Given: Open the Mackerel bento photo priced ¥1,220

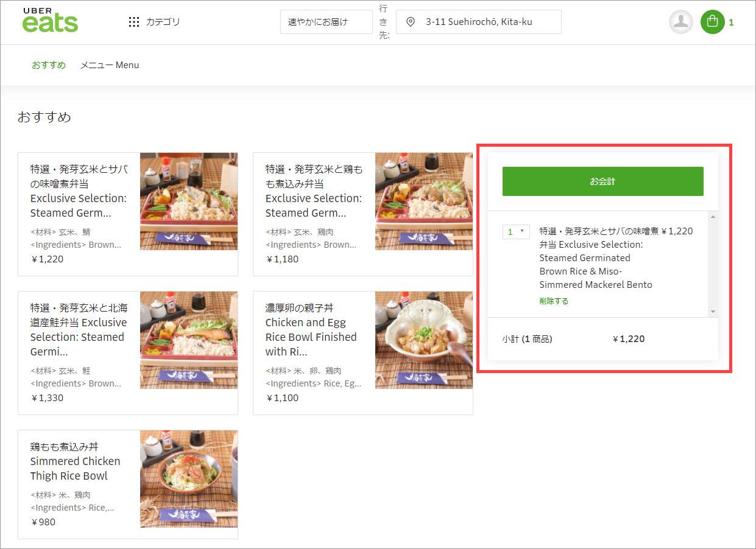Looking at the screenshot, I should click(x=189, y=201).
